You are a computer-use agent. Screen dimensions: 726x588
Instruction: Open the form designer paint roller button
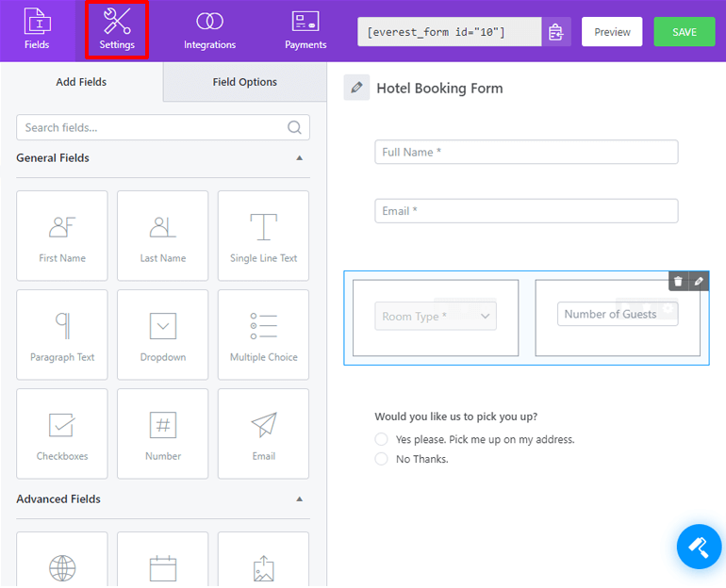tap(699, 547)
